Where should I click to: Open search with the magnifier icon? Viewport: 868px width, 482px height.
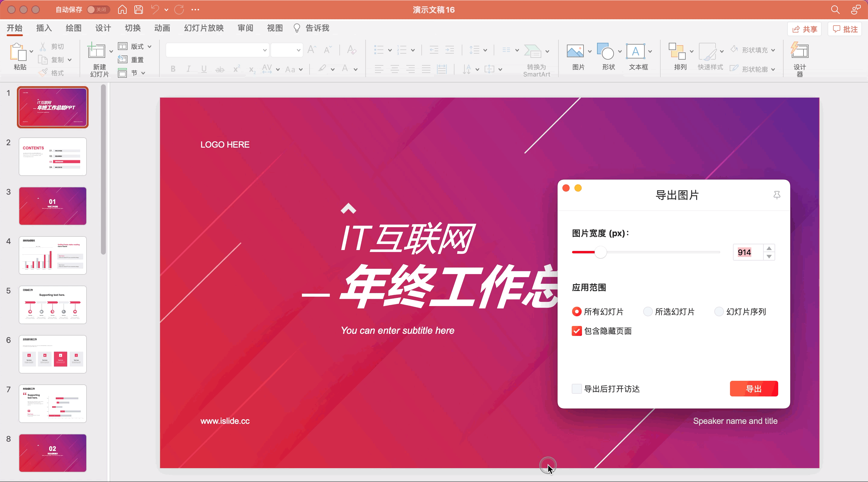click(835, 9)
